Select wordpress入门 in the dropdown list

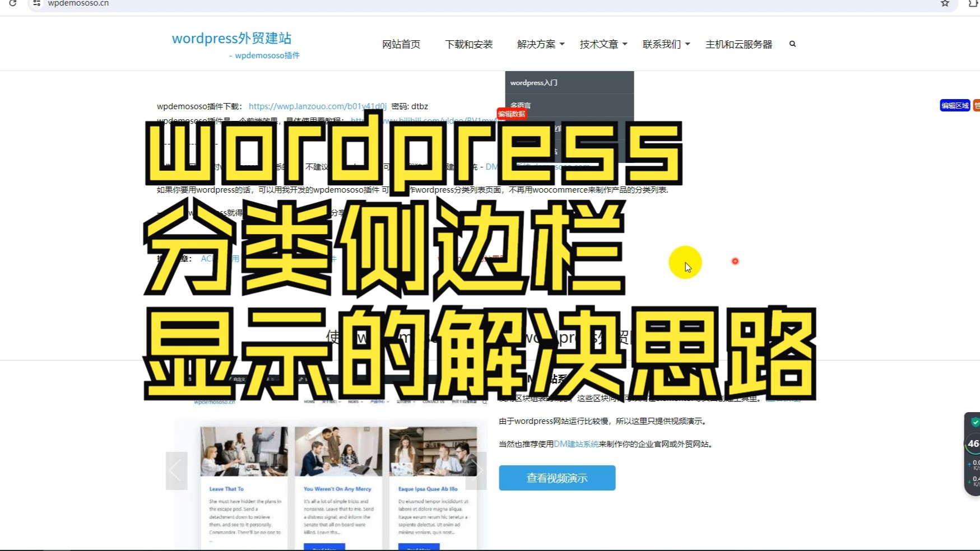(x=569, y=82)
